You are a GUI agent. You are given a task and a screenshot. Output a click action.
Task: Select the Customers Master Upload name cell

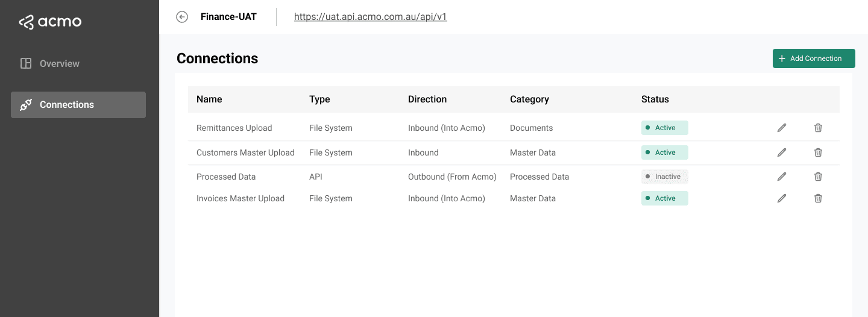245,152
